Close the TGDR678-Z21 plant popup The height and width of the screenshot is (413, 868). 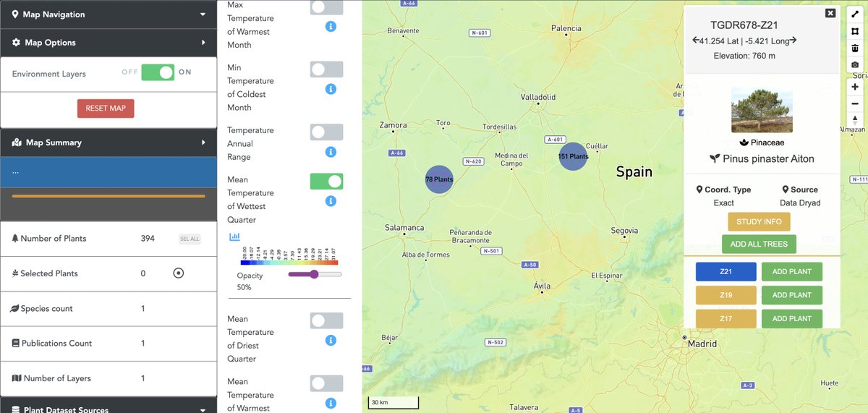[830, 13]
